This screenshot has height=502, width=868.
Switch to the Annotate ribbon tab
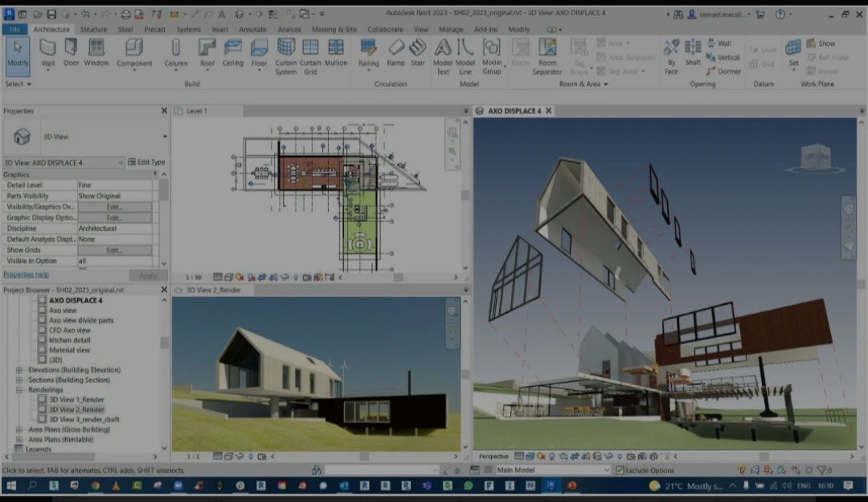252,30
